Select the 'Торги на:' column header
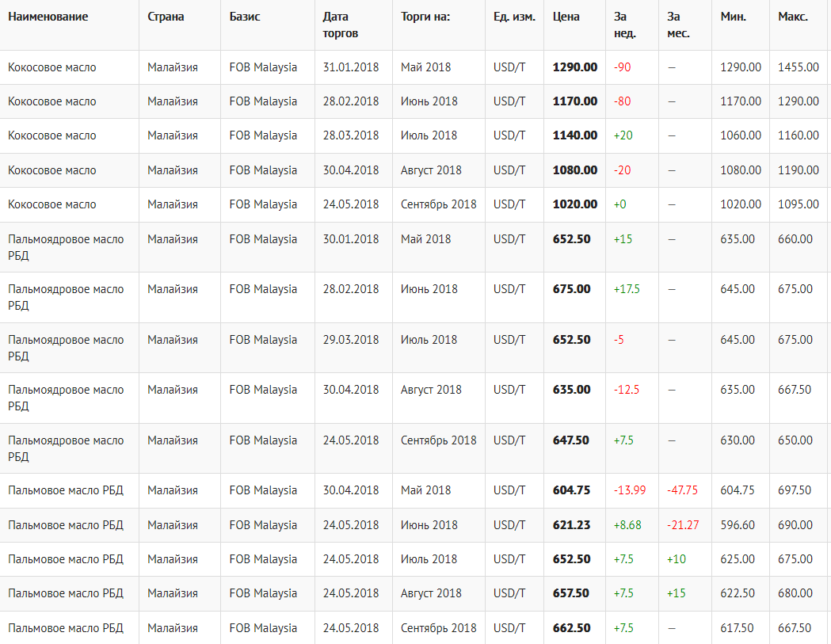The height and width of the screenshot is (644, 831). pos(425,17)
